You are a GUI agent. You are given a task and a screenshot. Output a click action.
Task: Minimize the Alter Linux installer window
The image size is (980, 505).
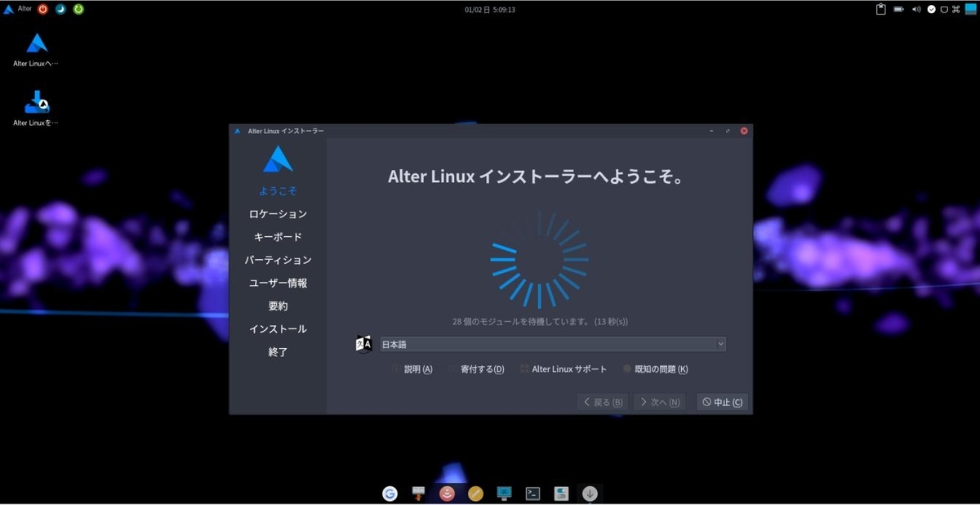(711, 131)
